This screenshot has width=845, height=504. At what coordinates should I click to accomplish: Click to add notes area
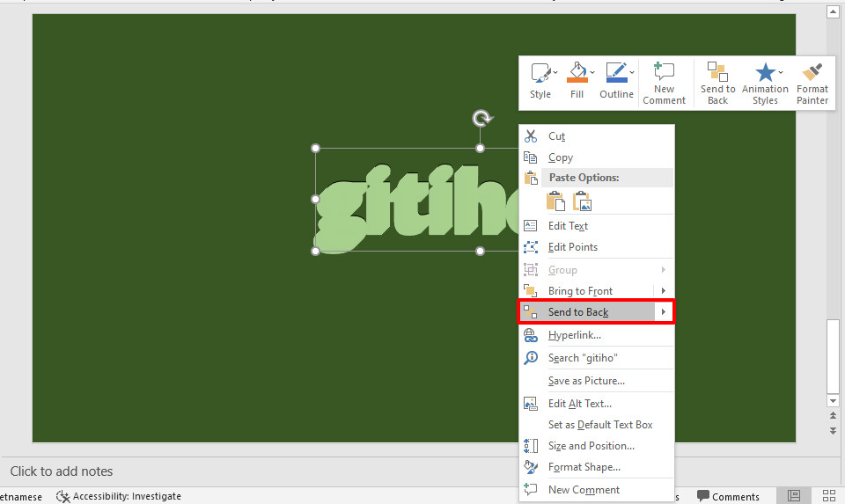tap(62, 471)
